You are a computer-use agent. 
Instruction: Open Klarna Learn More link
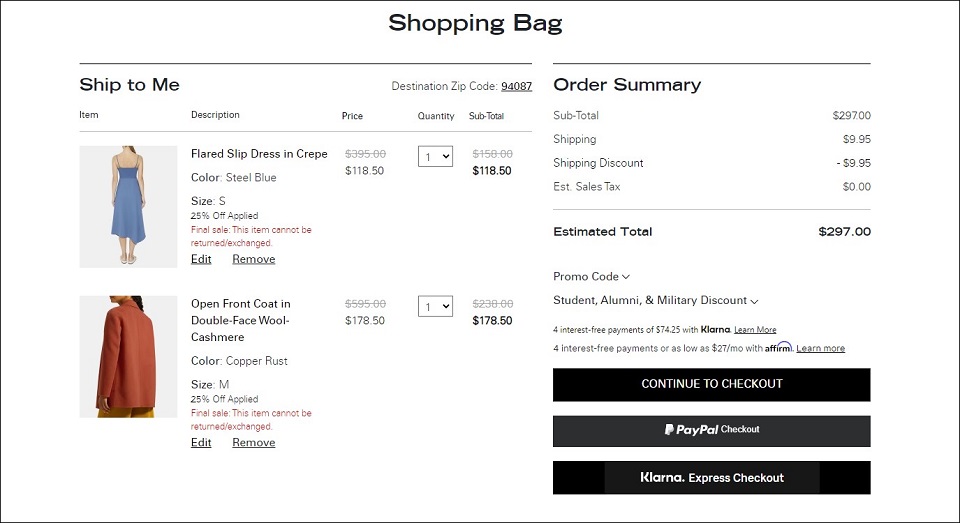coord(755,329)
